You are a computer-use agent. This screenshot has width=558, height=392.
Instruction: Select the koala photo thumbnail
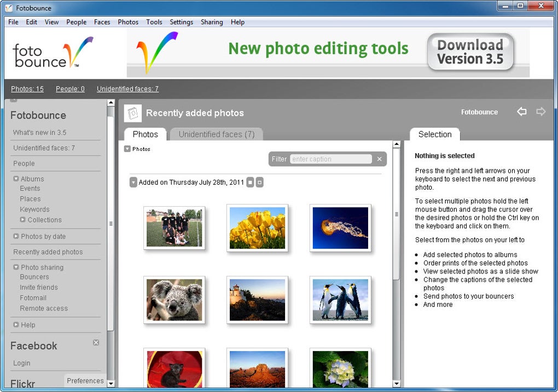click(x=175, y=300)
